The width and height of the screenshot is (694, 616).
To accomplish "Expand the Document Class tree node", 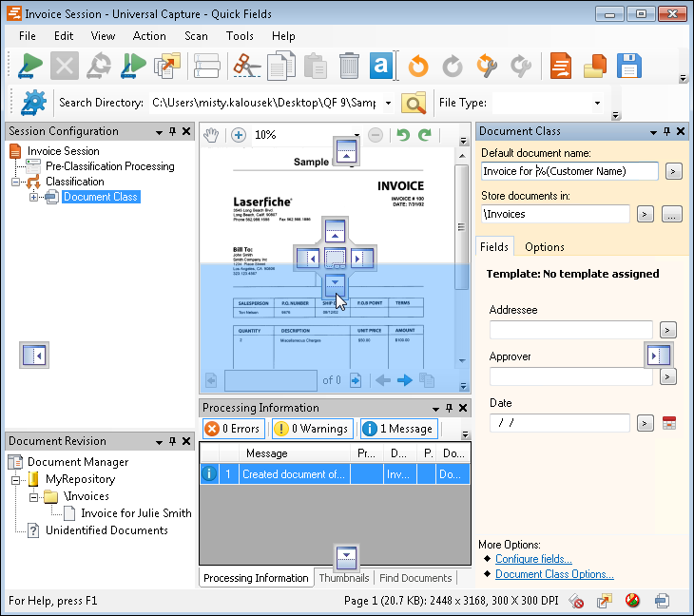I will coord(34,197).
